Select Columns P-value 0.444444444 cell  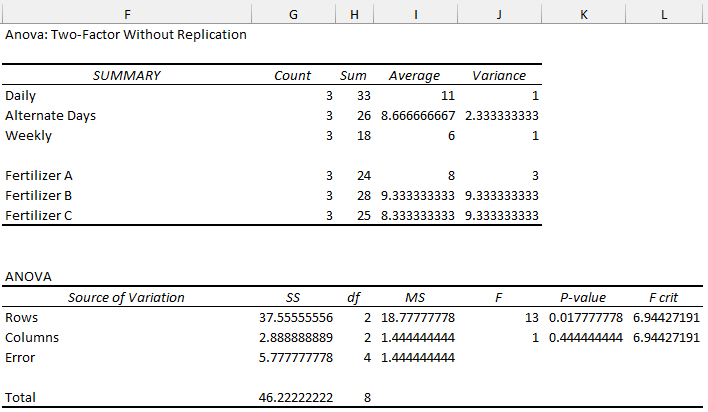[x=585, y=338]
